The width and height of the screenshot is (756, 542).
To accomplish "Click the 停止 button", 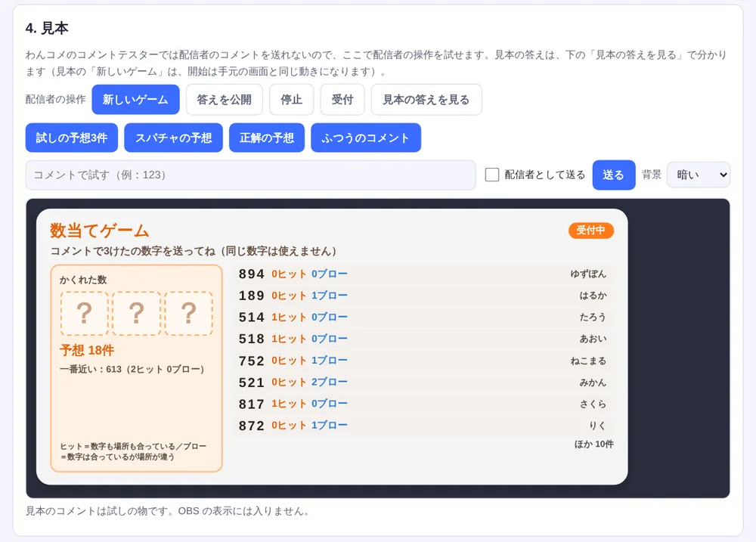I will 291,99.
